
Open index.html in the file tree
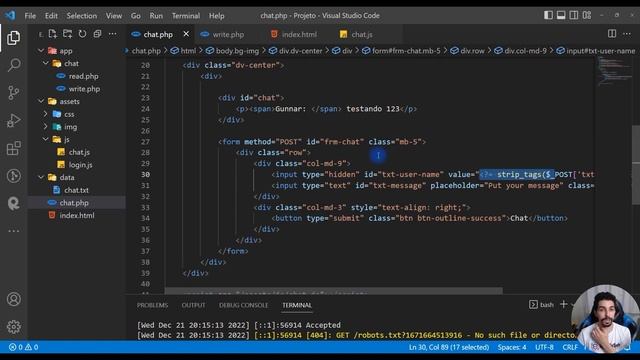(x=77, y=215)
